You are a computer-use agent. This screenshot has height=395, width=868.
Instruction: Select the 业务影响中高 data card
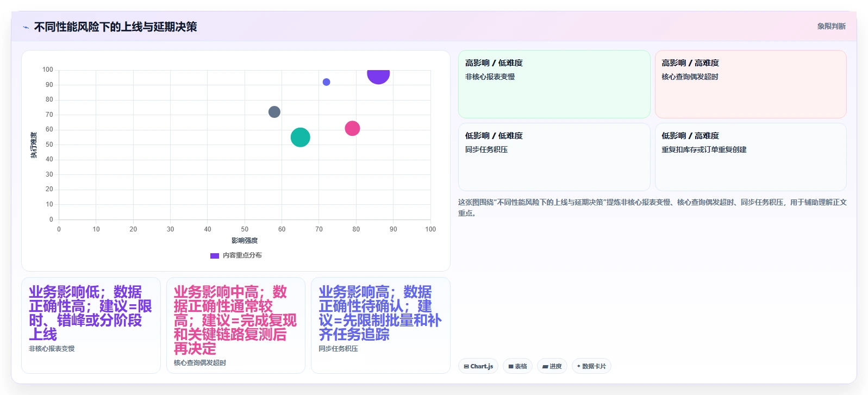pos(236,325)
